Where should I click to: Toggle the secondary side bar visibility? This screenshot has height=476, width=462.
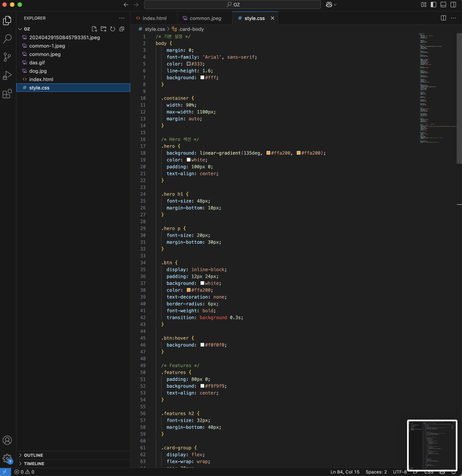[x=453, y=5]
